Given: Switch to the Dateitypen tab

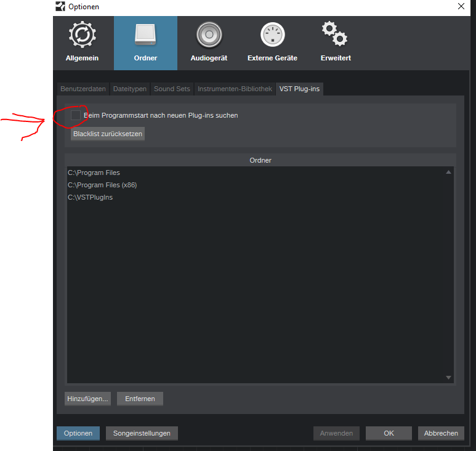Looking at the screenshot, I should pyautogui.click(x=130, y=89).
